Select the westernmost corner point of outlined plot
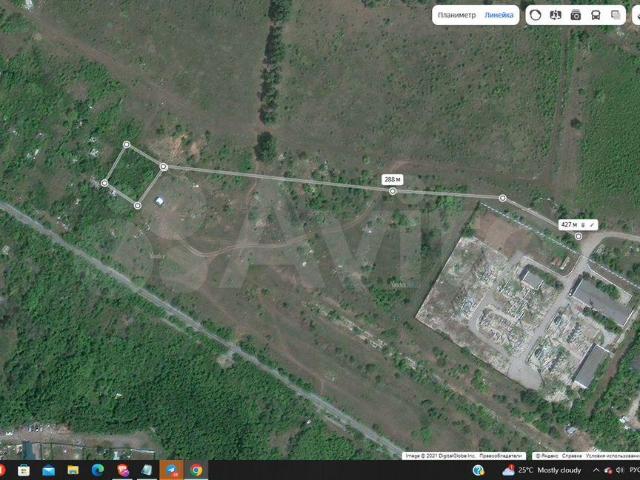Screen dimensions: 640x480 coord(104,183)
